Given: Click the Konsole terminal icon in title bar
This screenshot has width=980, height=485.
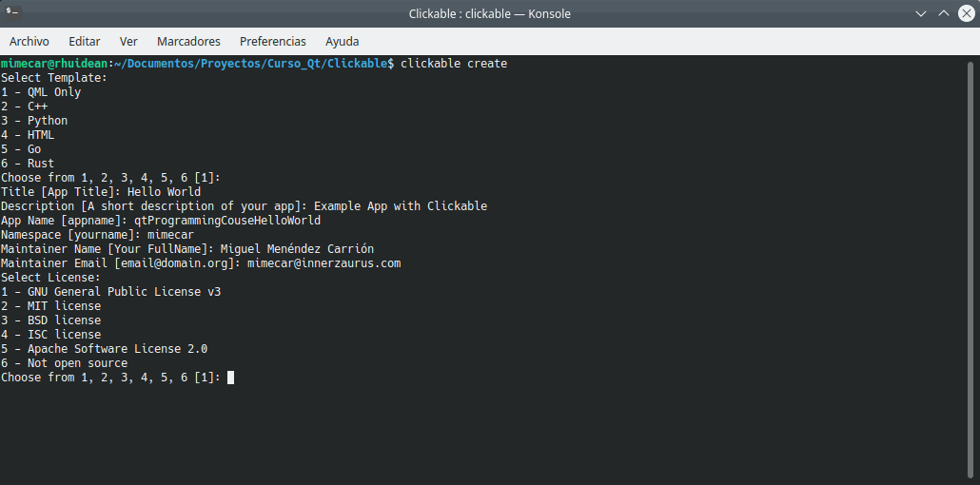Looking at the screenshot, I should click(x=13, y=13).
